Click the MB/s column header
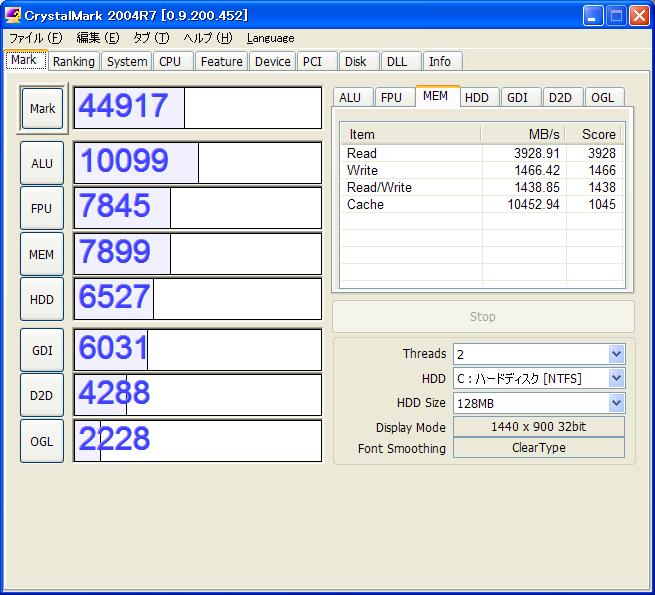 pos(523,135)
